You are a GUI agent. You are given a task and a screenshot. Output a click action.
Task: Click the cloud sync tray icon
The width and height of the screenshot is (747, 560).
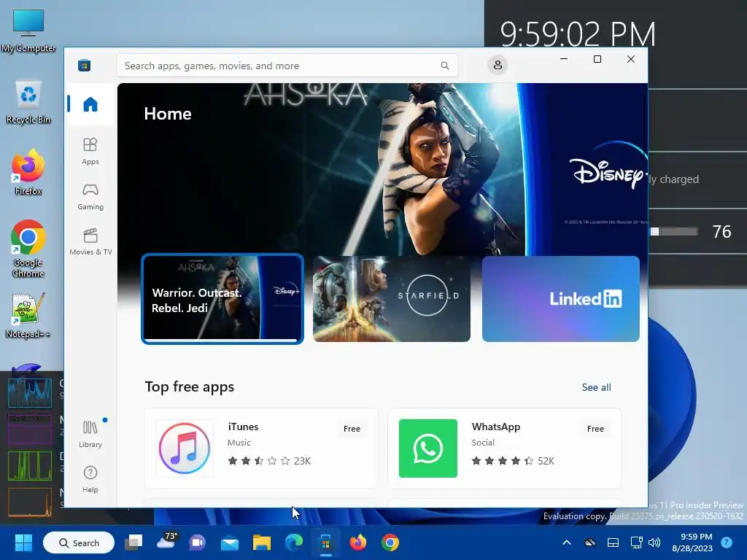point(589,542)
